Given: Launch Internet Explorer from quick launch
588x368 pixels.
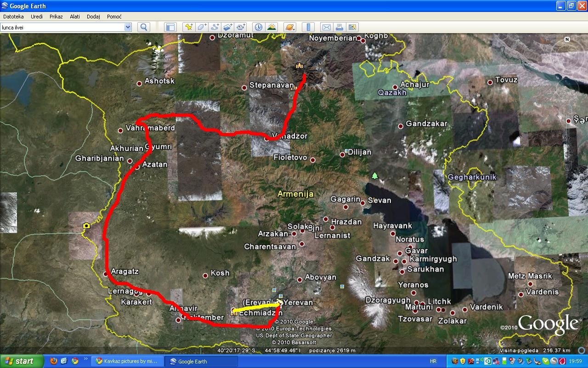Looking at the screenshot, I should tap(64, 361).
